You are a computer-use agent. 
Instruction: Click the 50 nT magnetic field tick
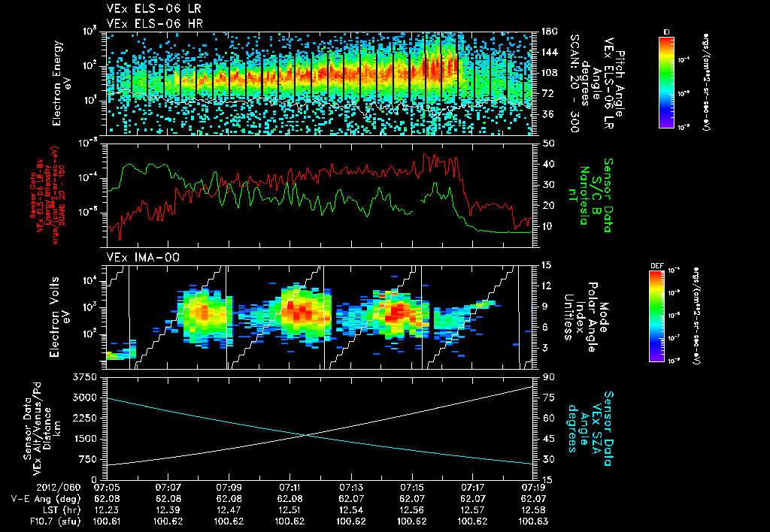click(x=550, y=144)
